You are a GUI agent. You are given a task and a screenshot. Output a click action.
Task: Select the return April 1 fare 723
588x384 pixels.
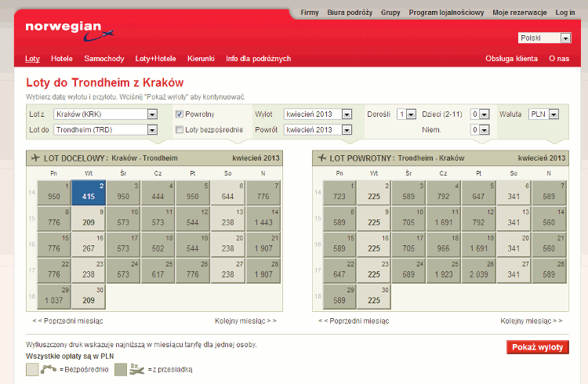(x=339, y=193)
